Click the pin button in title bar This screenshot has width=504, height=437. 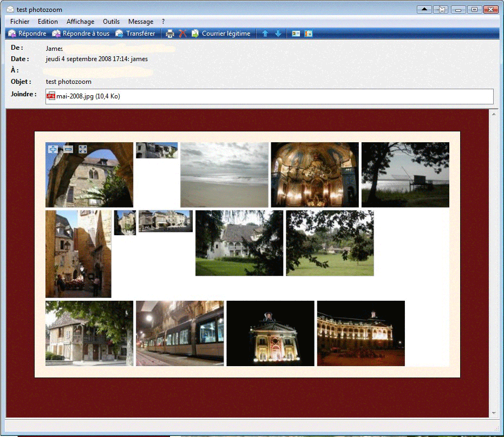(441, 9)
